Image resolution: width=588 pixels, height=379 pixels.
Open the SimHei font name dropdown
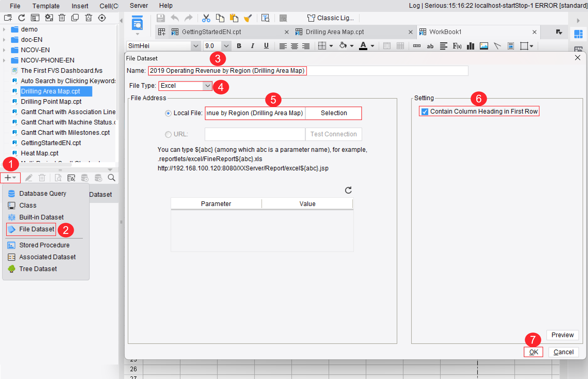pos(196,46)
